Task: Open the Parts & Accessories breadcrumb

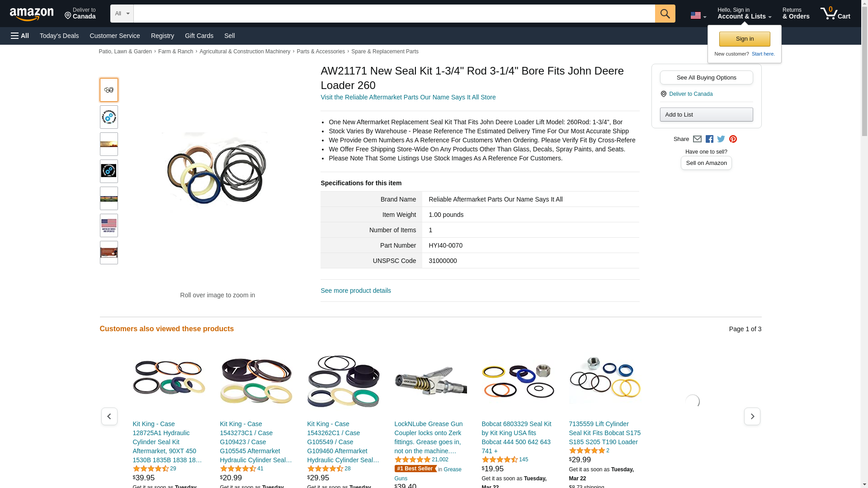Action: (x=321, y=52)
